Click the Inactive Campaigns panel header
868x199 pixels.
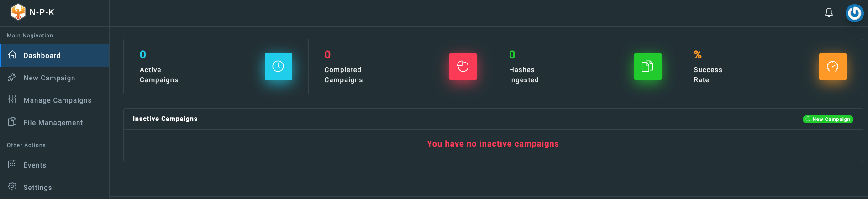click(x=493, y=119)
